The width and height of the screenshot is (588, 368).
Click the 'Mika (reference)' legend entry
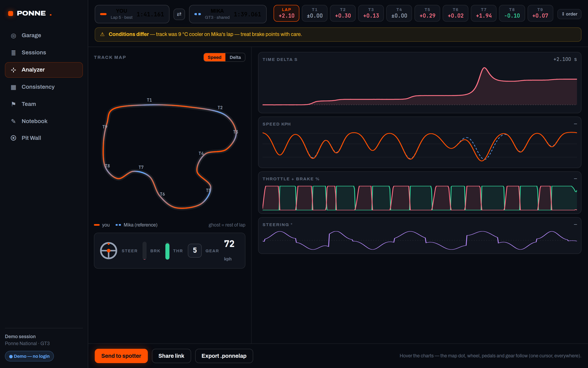pos(137,225)
